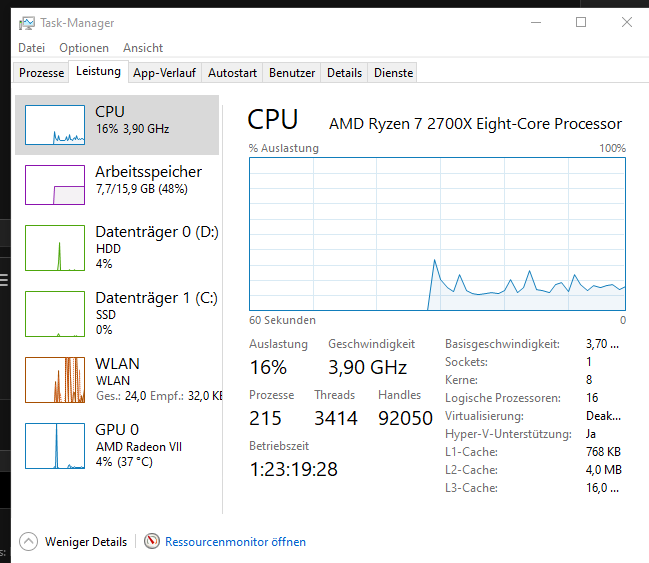Image resolution: width=649 pixels, height=563 pixels.
Task: Open the Ansicht menu
Action: [143, 48]
